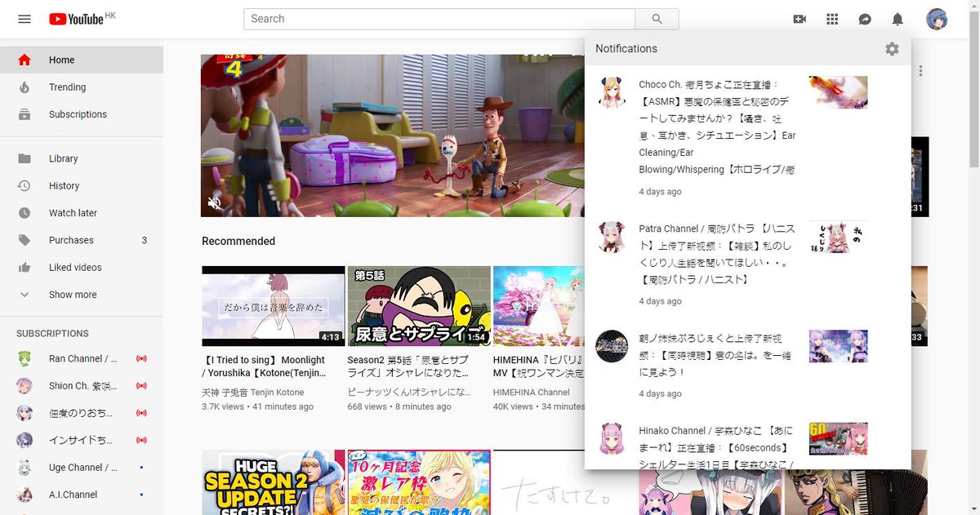980x515 pixels.
Task: Open the Tenjin Kotone channel link
Action: [253, 393]
